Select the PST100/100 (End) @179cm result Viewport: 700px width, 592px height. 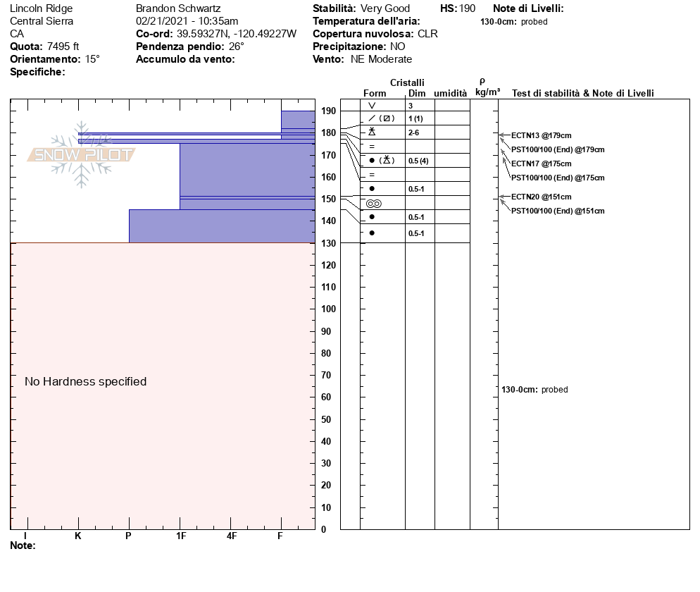[557, 149]
